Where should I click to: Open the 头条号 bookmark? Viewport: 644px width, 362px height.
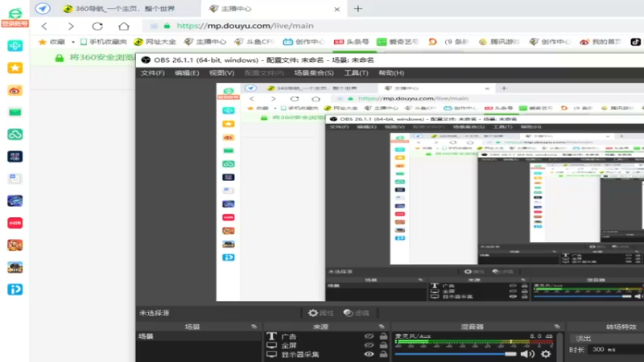(x=351, y=42)
